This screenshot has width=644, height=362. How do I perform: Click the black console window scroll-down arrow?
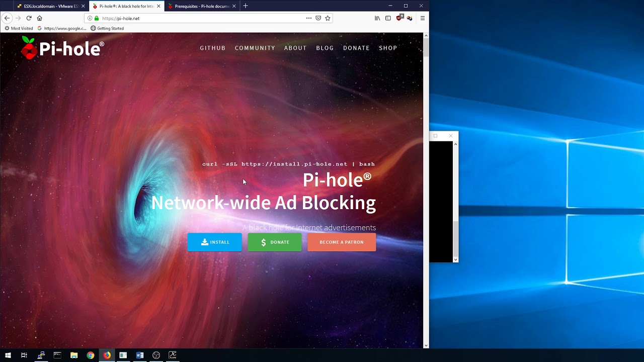456,259
